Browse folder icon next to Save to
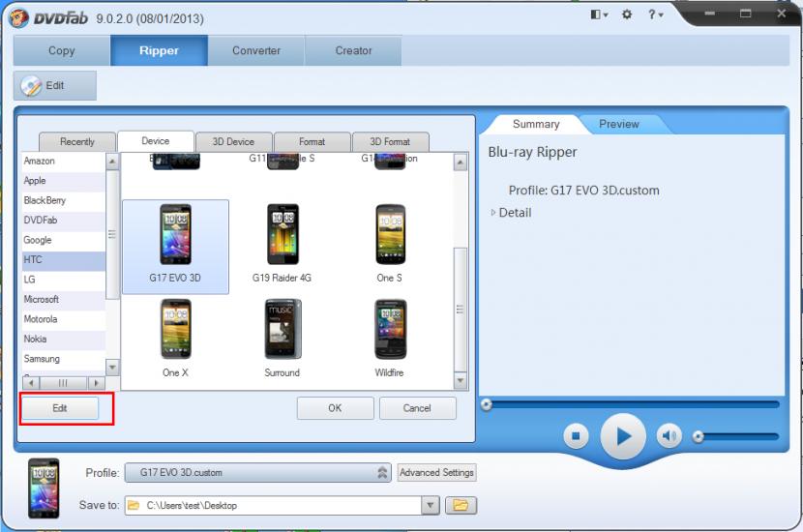Image resolution: width=803 pixels, height=532 pixels. click(x=461, y=505)
